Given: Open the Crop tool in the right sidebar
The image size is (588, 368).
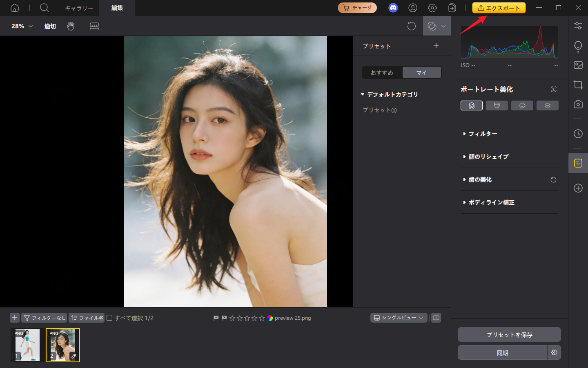Looking at the screenshot, I should [578, 85].
